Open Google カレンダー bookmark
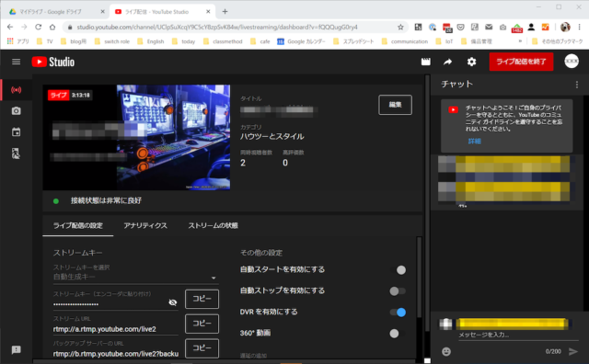 point(302,41)
